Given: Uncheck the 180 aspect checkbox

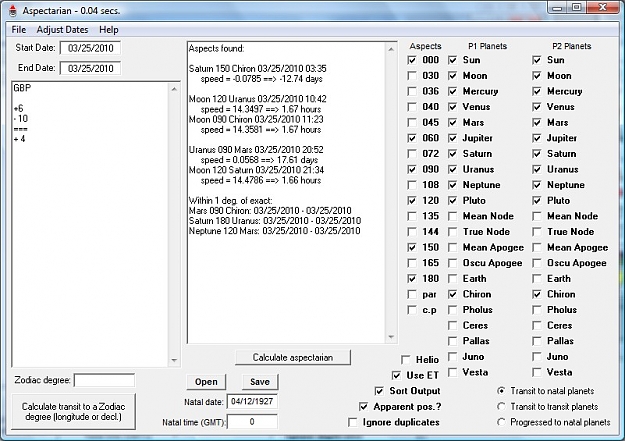Looking at the screenshot, I should tap(412, 279).
